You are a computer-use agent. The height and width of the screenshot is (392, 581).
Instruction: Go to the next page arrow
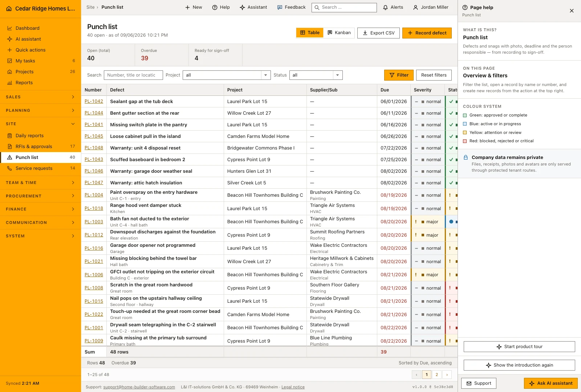[x=447, y=375]
